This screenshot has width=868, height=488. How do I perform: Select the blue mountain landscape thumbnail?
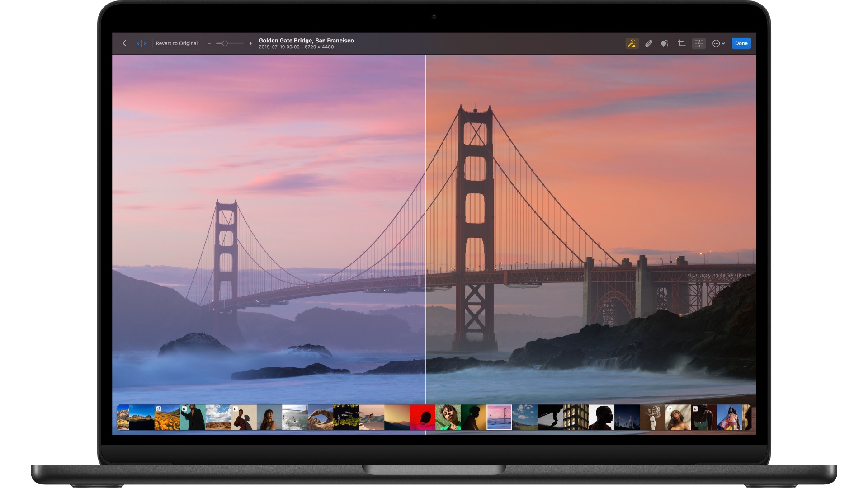pos(142,418)
